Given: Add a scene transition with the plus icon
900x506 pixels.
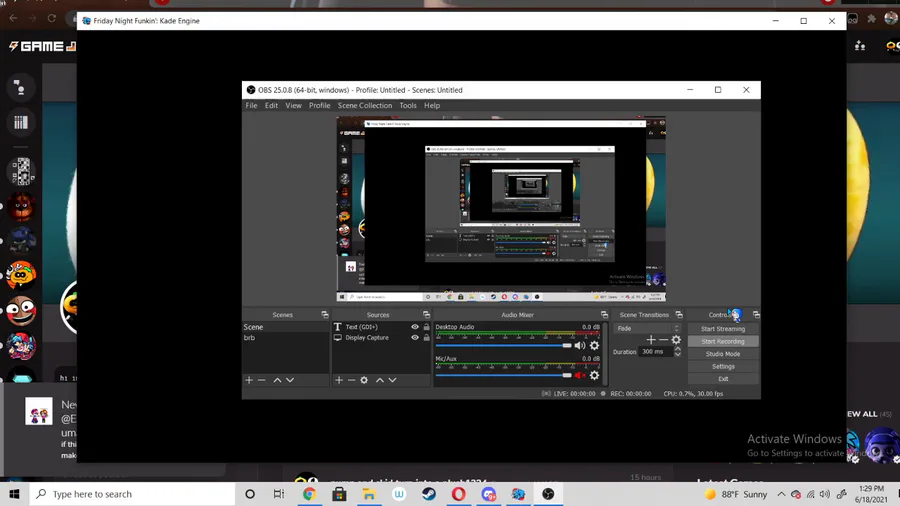Looking at the screenshot, I should 651,340.
